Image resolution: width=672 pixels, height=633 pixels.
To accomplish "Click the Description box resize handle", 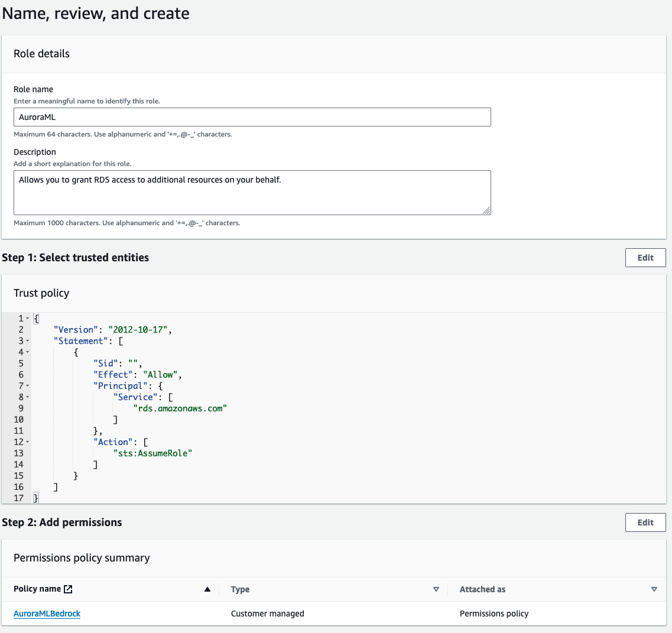I will [x=486, y=210].
